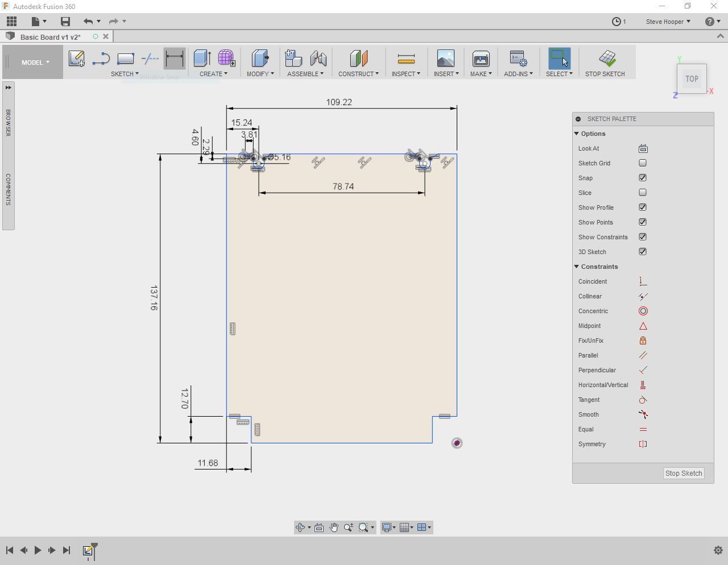Expand the MODIFY dropdown menu
The width and height of the screenshot is (728, 565).
[260, 73]
